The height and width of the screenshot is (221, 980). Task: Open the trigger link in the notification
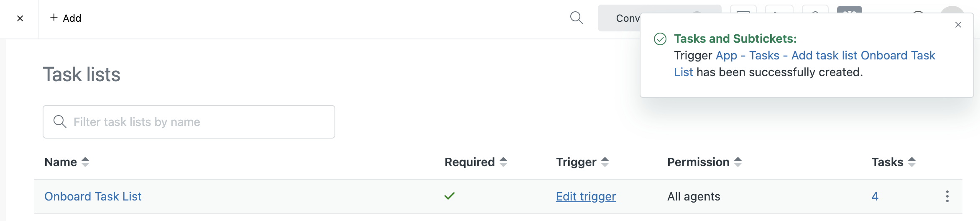(804, 64)
